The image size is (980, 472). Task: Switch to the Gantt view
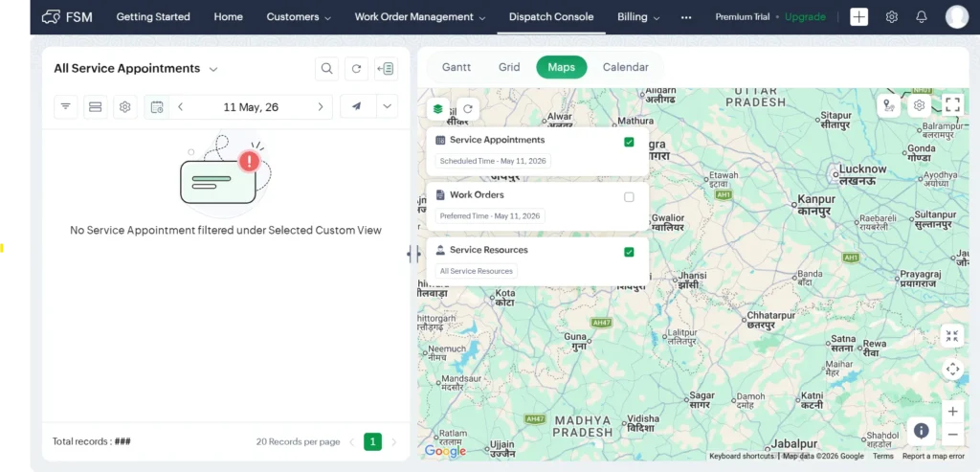pyautogui.click(x=457, y=68)
